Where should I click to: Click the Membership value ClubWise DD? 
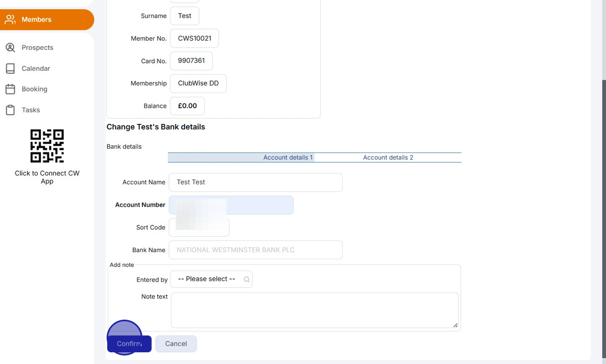[198, 83]
